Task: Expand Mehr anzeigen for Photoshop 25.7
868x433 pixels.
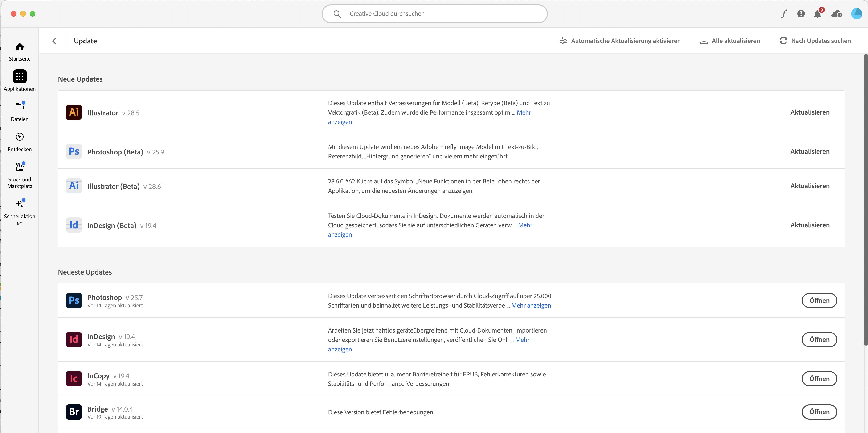Action: [531, 305]
